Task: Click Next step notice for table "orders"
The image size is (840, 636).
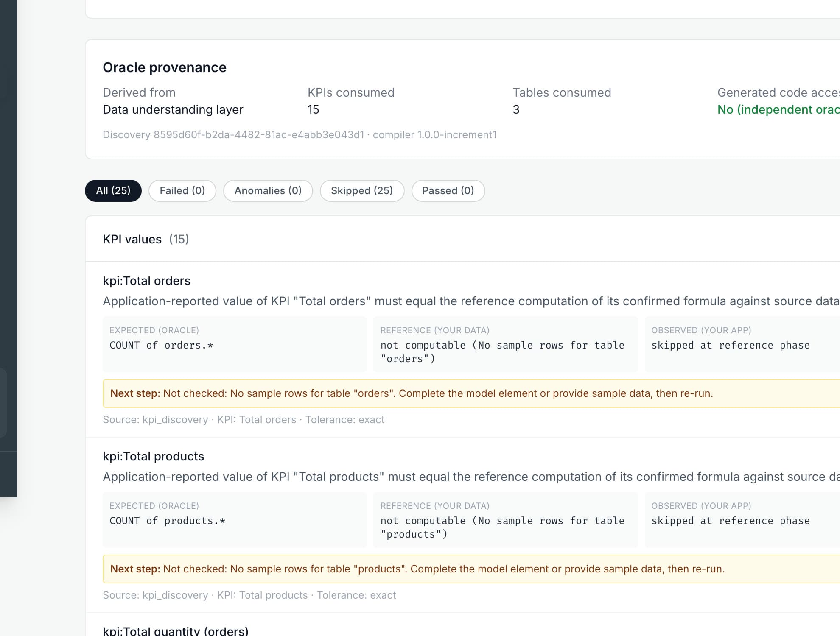Action: tap(471, 393)
